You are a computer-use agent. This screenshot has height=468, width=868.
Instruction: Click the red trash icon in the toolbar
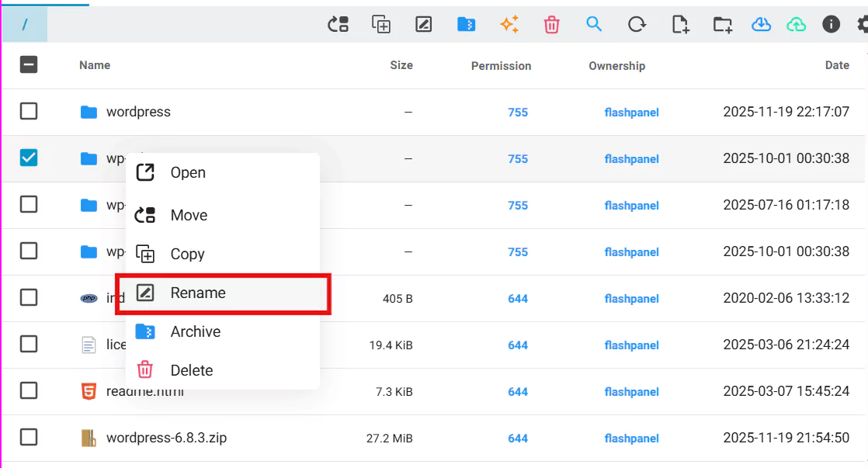(552, 25)
